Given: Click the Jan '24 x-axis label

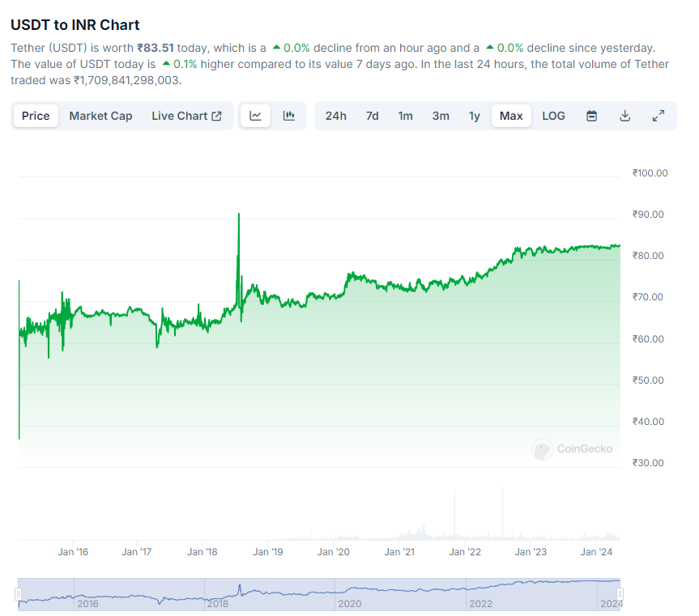Looking at the screenshot, I should coord(596,552).
